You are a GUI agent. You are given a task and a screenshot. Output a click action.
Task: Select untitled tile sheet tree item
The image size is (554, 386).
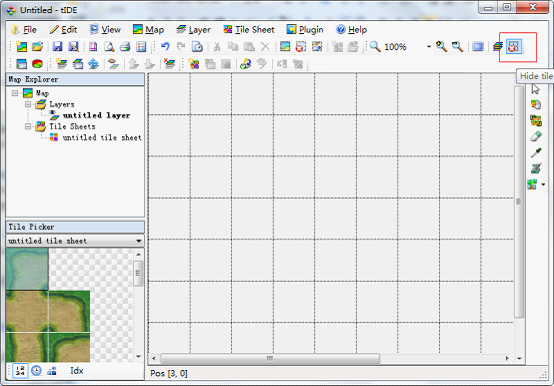coord(102,137)
